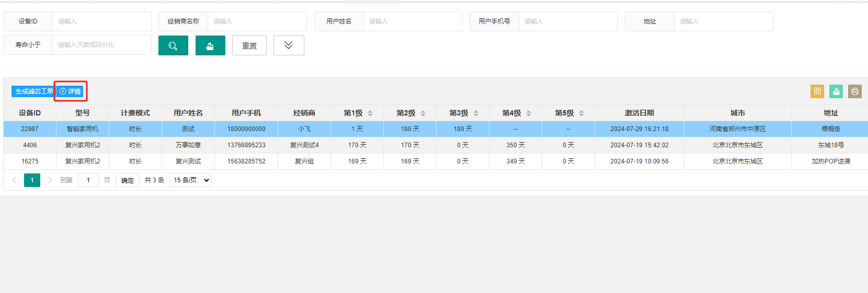
Task: Open 详情 details for selected row
Action: click(x=71, y=91)
